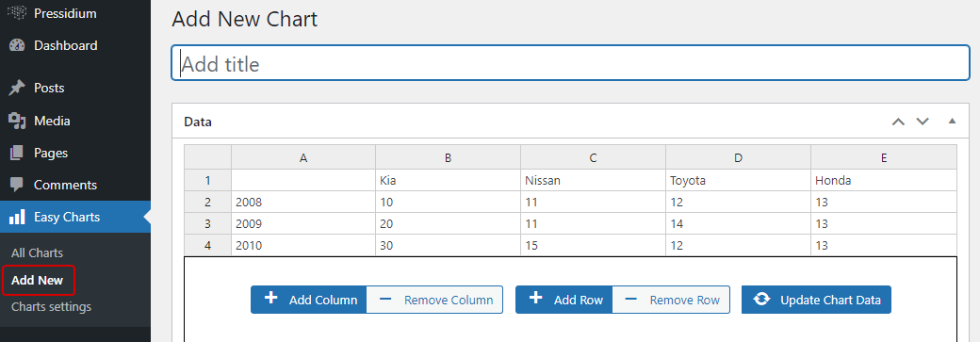Click the Remove Column button

[434, 300]
